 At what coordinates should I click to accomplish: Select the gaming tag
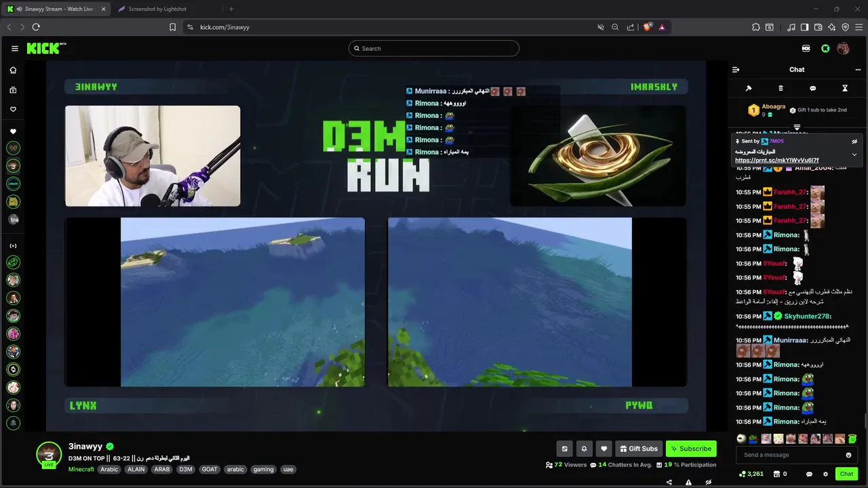[263, 469]
